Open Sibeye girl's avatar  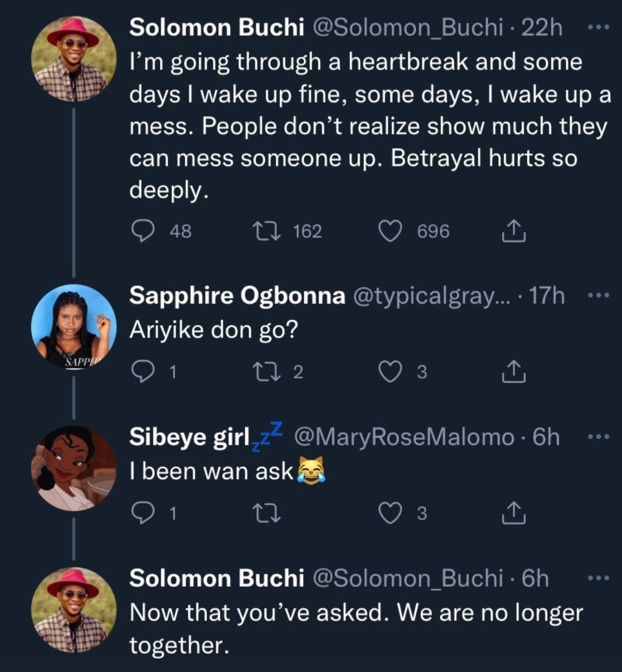pyautogui.click(x=73, y=468)
